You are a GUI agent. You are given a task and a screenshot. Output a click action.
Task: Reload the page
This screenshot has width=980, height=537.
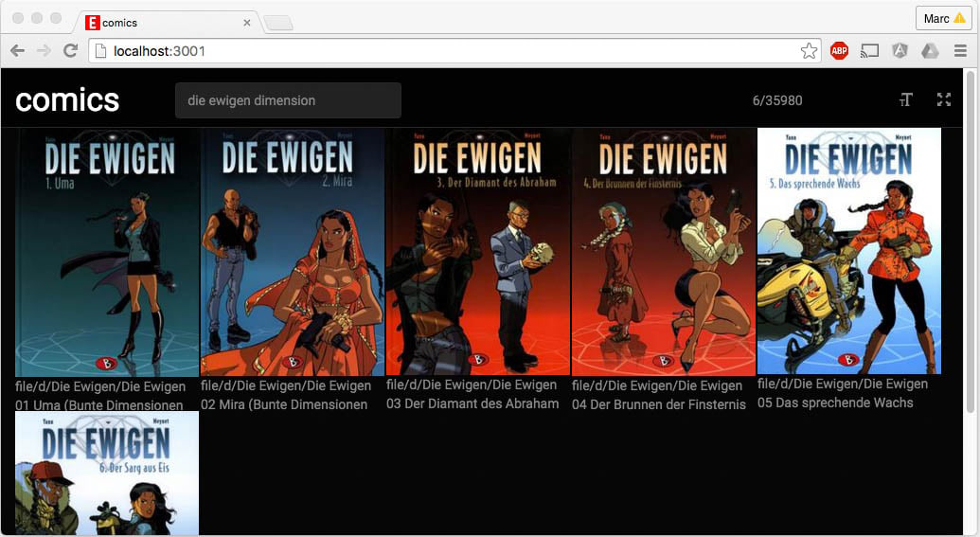(x=70, y=51)
